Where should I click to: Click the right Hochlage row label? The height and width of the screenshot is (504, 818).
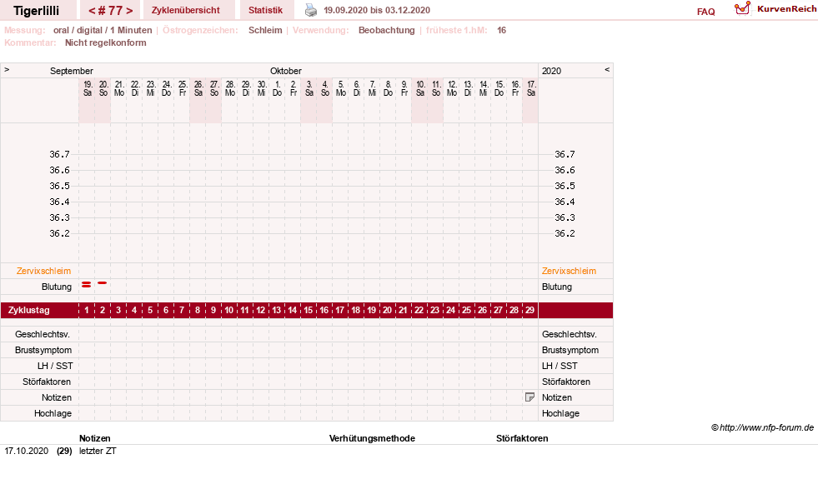(x=560, y=413)
